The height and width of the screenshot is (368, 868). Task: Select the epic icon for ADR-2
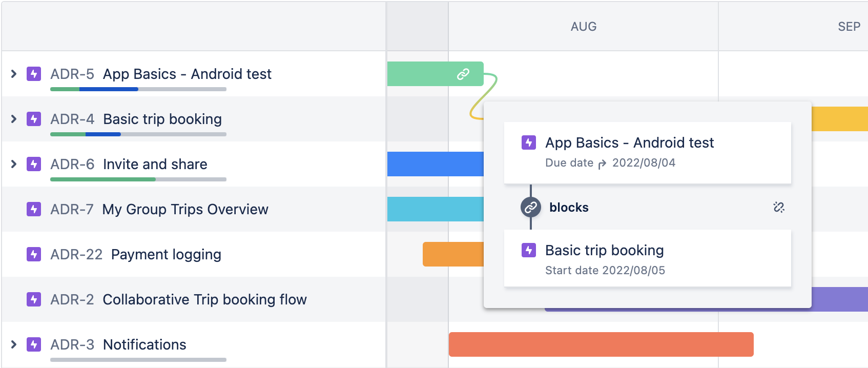(x=33, y=299)
